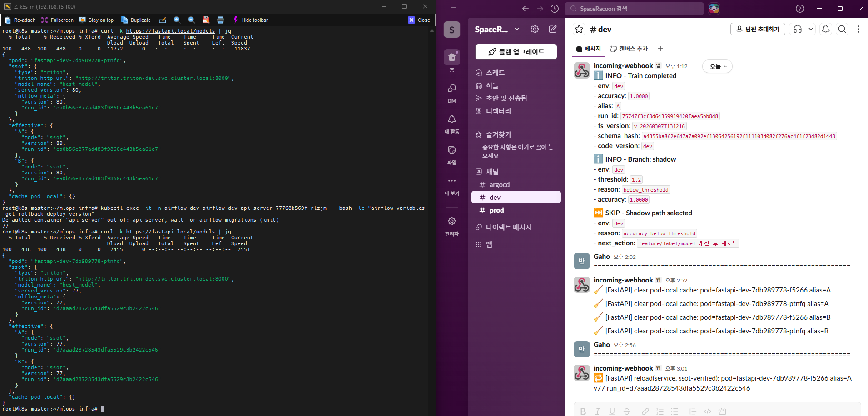Click the 플랜 업그레이드 button
The width and height of the screenshot is (868, 416).
pyautogui.click(x=516, y=51)
